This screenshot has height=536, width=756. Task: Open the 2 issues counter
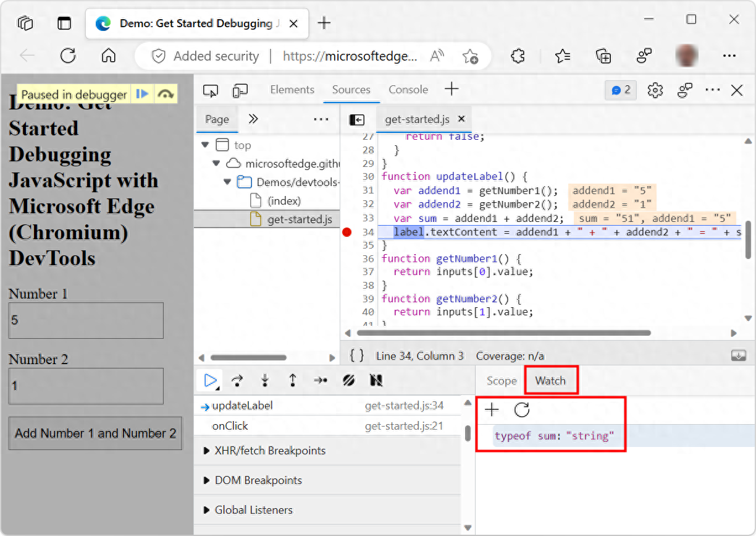coord(621,90)
